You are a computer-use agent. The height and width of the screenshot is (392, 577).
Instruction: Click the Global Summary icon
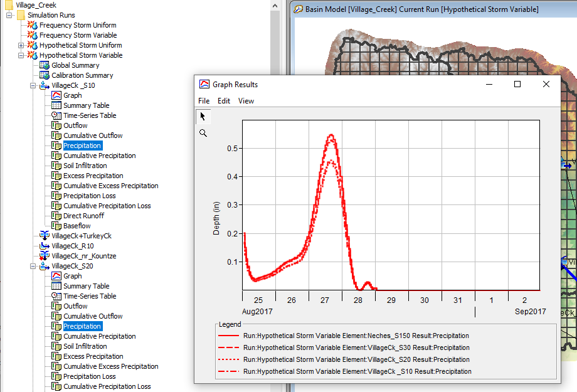[x=45, y=65]
